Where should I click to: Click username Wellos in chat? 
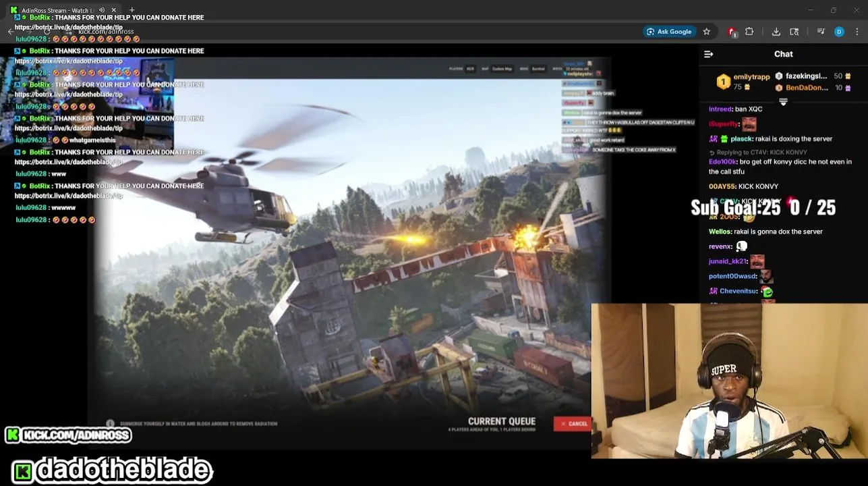(720, 232)
